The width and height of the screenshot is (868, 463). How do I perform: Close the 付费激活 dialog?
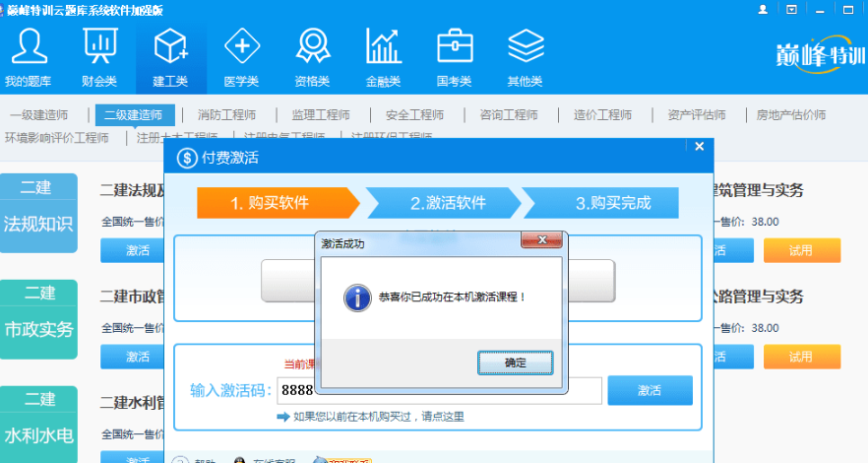click(700, 146)
